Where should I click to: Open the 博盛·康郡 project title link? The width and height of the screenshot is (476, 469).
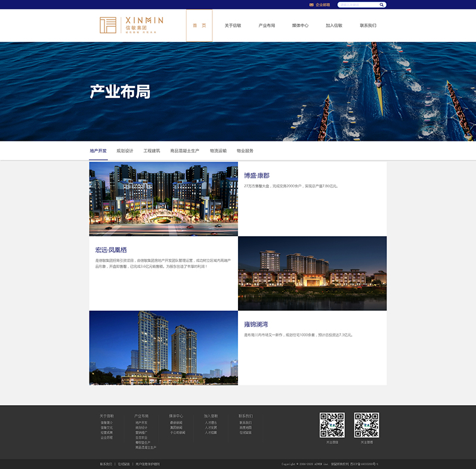[x=256, y=175]
